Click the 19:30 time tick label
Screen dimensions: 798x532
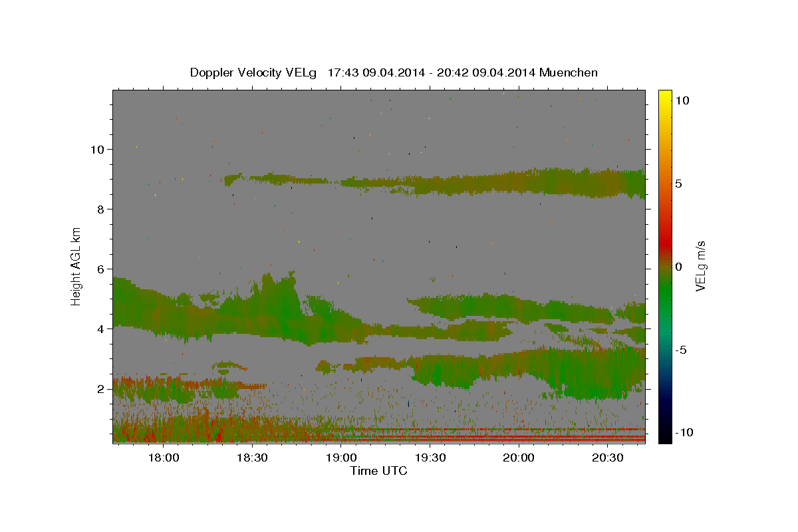tap(430, 458)
